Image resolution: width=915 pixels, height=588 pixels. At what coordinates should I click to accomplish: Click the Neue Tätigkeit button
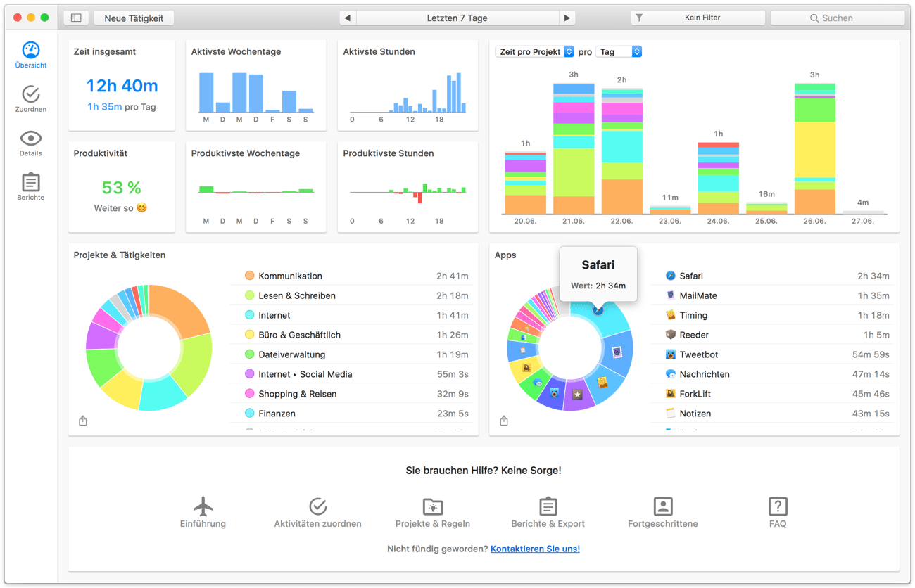pyautogui.click(x=134, y=18)
